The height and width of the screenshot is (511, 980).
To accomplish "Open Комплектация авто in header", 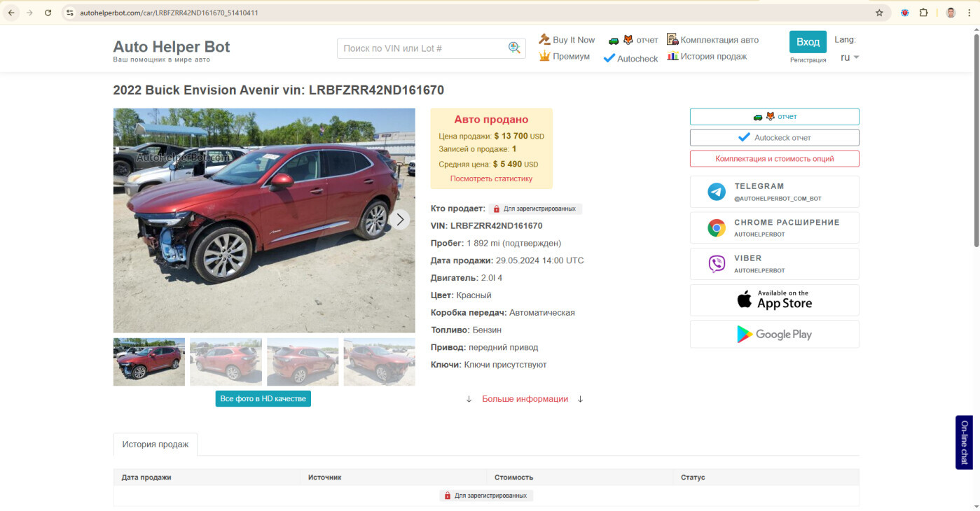I will (x=712, y=40).
